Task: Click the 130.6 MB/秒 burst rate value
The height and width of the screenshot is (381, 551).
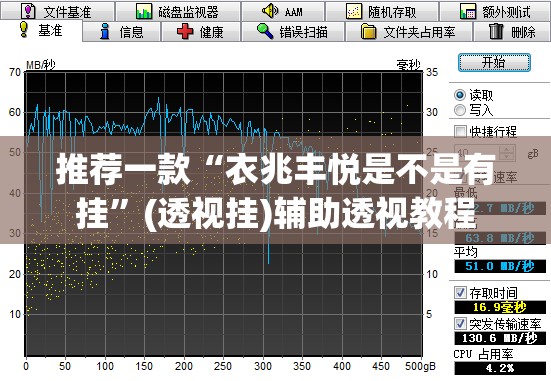Action: pos(500,338)
